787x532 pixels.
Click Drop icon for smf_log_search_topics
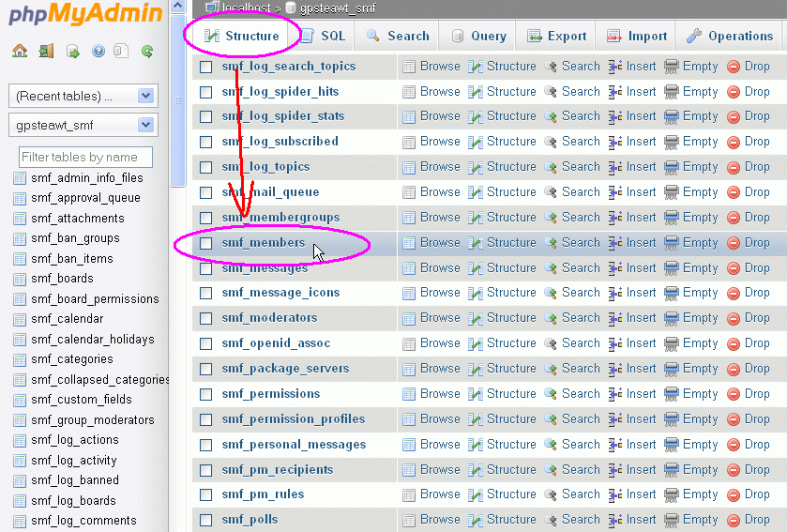[734, 67]
